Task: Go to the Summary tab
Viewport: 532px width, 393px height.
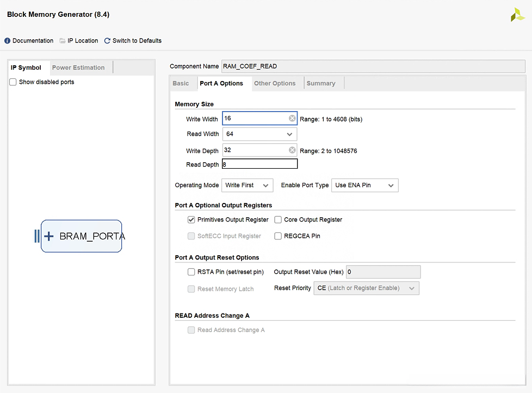Action: click(x=321, y=83)
